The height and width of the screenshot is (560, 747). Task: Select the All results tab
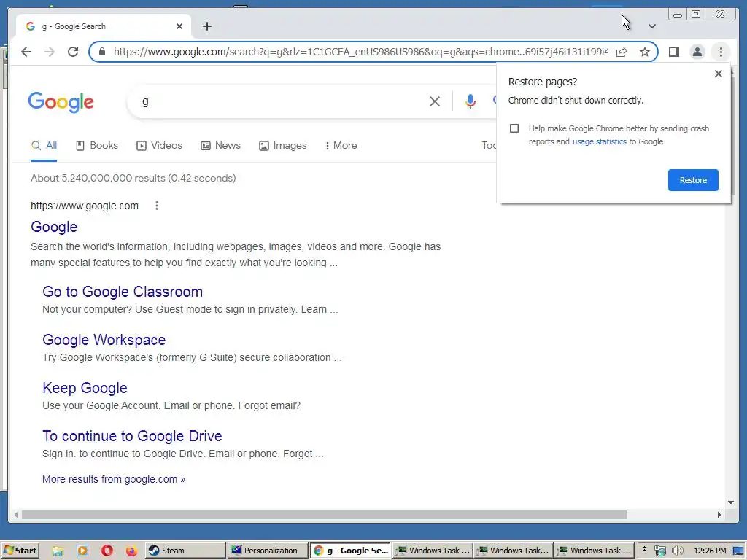tap(44, 146)
